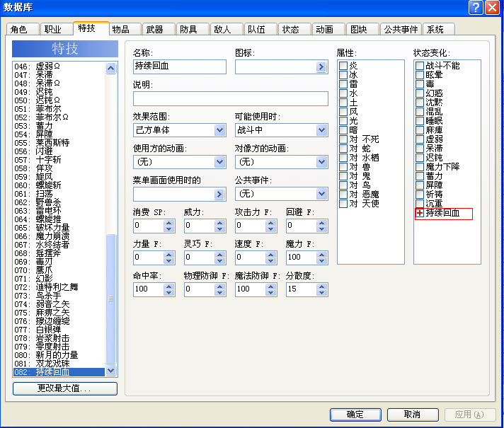Click the 确定 button
Viewport: 504px width, 428px height.
[x=355, y=415]
